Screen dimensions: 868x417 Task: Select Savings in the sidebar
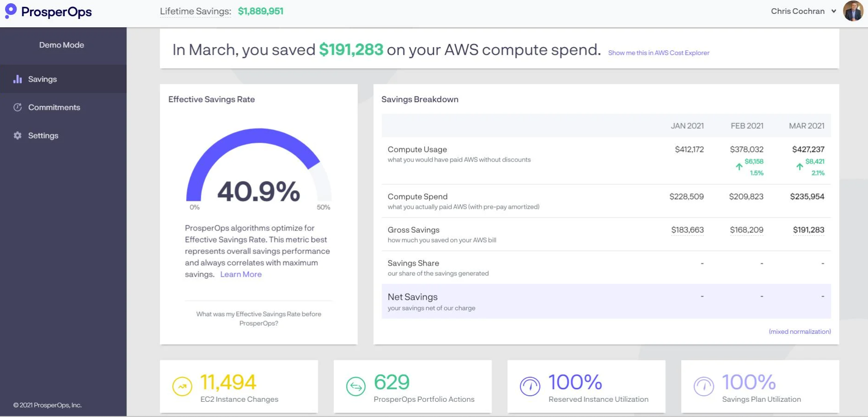42,79
